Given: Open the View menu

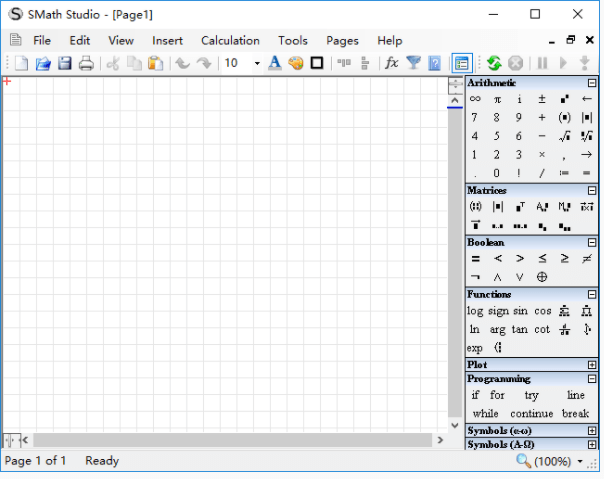Looking at the screenshot, I should point(121,40).
